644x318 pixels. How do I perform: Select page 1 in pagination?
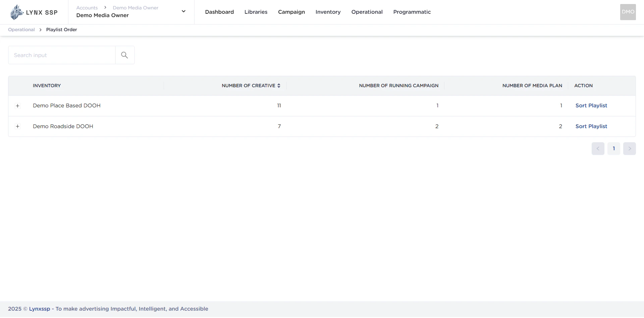tap(614, 148)
